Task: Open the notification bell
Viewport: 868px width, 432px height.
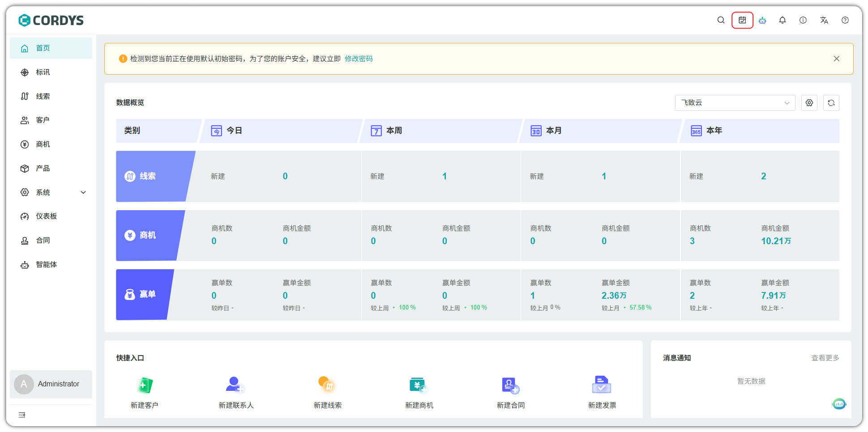Action: pyautogui.click(x=782, y=20)
